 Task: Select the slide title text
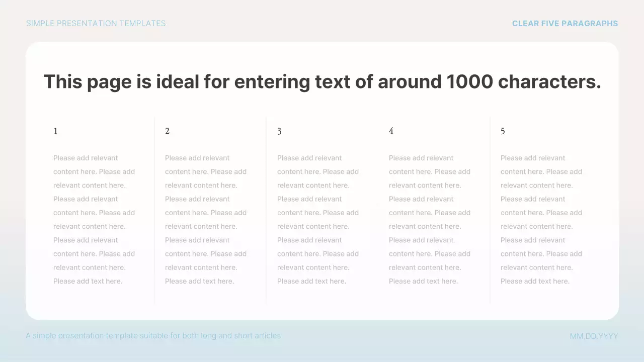point(322,81)
